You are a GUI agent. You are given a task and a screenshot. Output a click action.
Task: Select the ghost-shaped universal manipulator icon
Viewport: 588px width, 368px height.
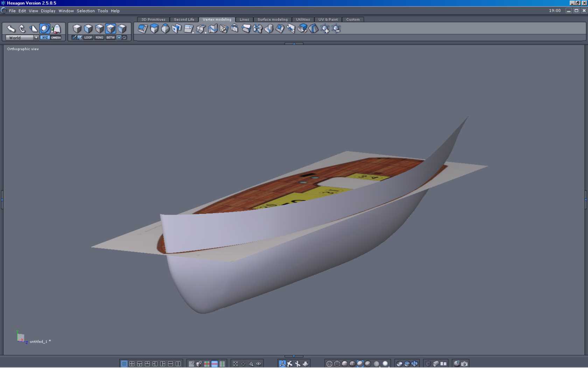56,28
